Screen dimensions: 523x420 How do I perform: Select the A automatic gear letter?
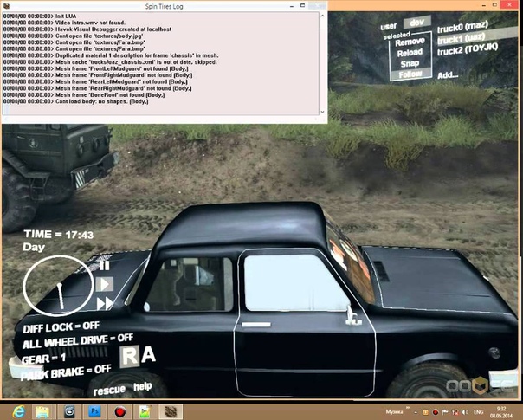tap(148, 354)
